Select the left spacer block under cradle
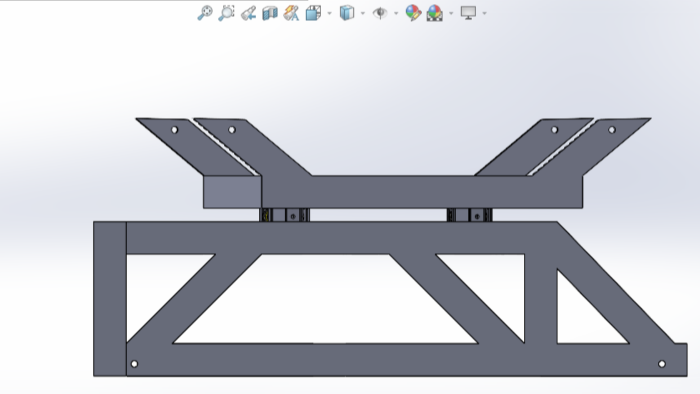Viewport: 700px width, 394px height. point(284,215)
